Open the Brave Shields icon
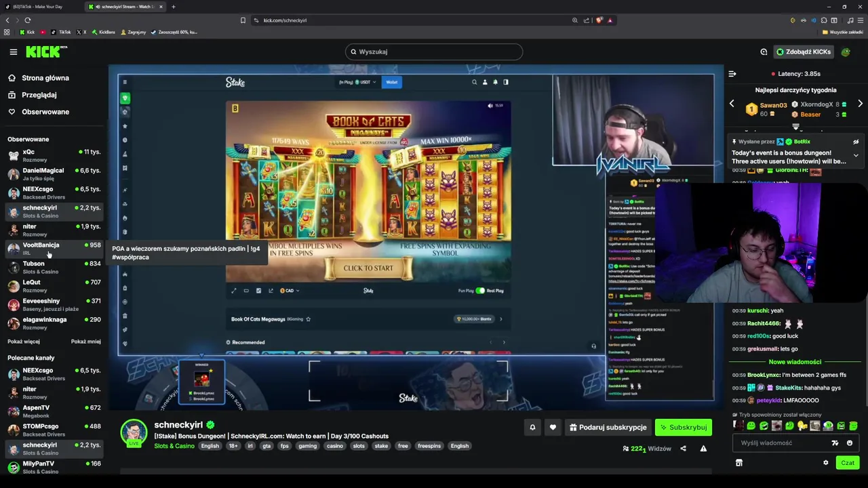This screenshot has width=868, height=488. (599, 20)
